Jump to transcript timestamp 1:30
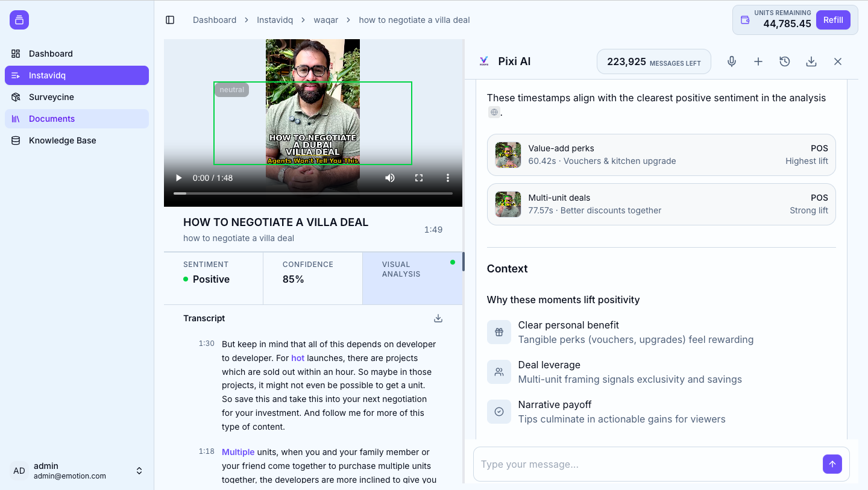 (207, 344)
